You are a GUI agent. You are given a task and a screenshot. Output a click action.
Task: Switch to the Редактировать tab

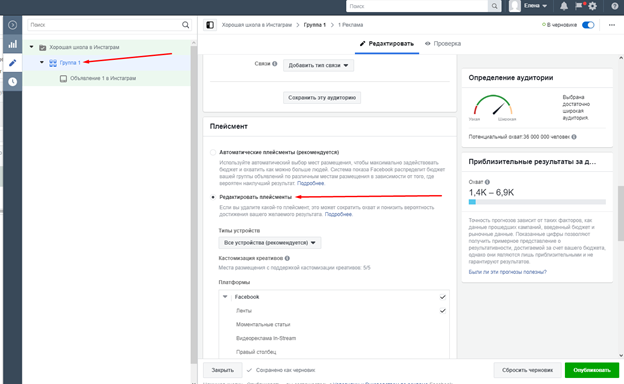pyautogui.click(x=387, y=44)
